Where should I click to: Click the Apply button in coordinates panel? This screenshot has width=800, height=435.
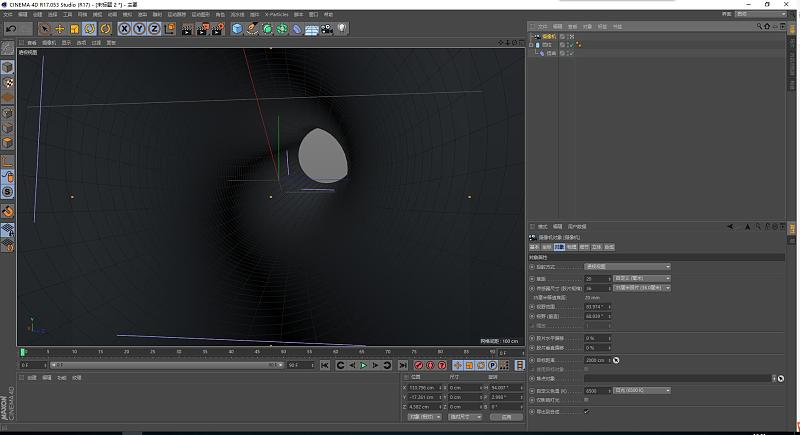pyautogui.click(x=506, y=416)
